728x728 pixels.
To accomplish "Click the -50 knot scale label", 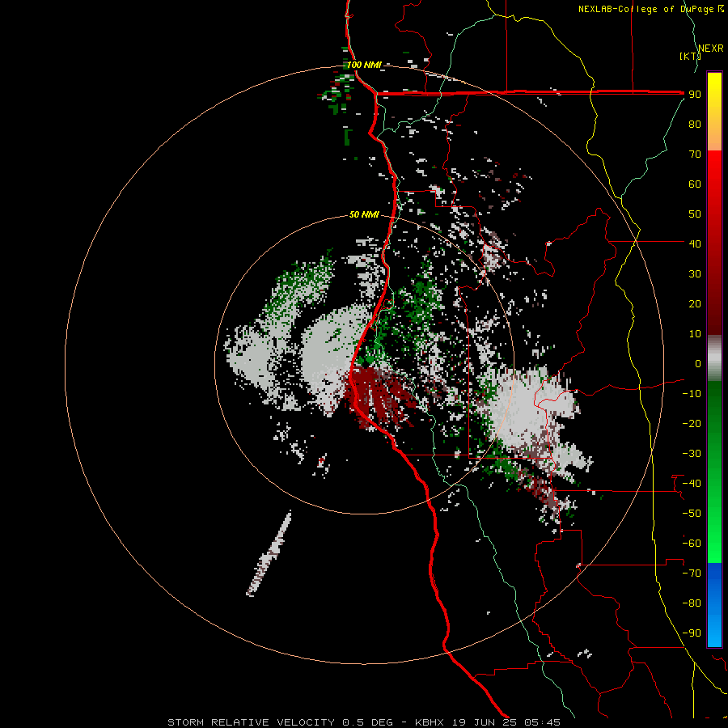I will [x=692, y=514].
